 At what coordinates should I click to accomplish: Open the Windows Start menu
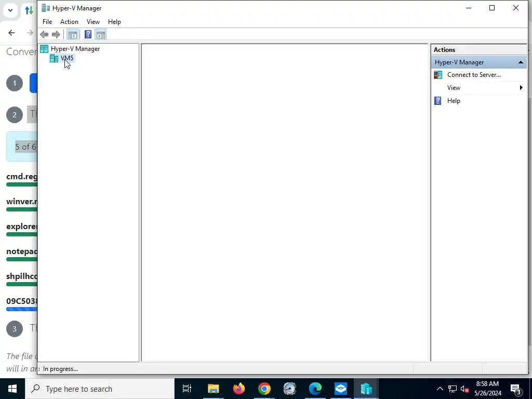pyautogui.click(x=12, y=389)
